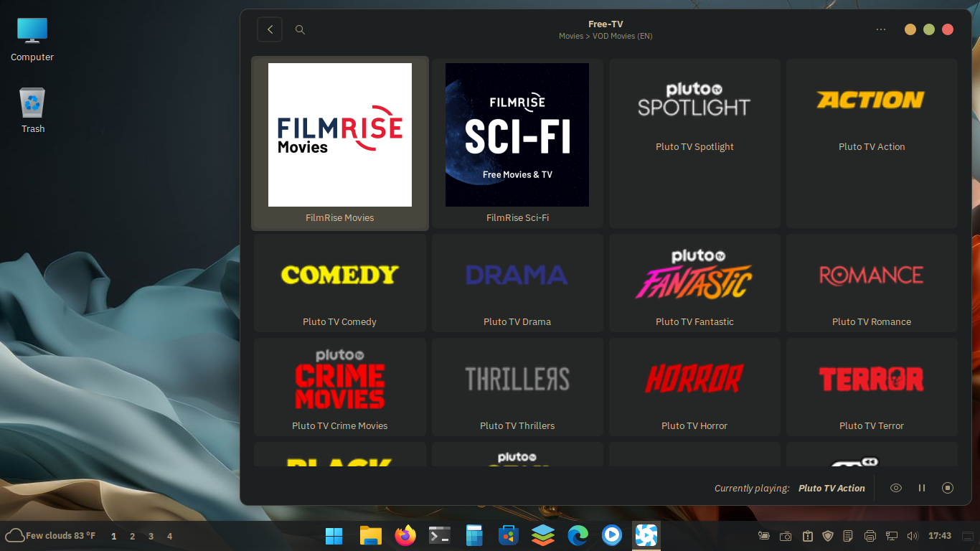980x551 pixels.
Task: Click the 'FilmRise Movies' caption text
Action: pos(340,217)
